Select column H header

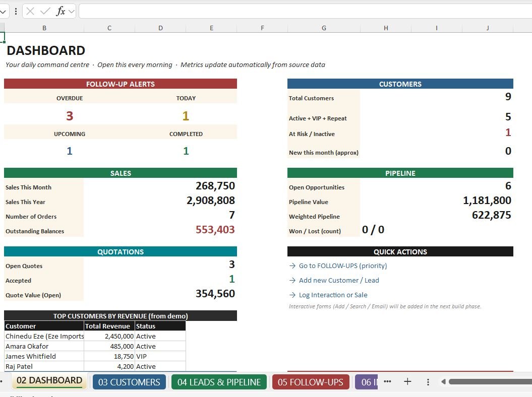tap(386, 28)
